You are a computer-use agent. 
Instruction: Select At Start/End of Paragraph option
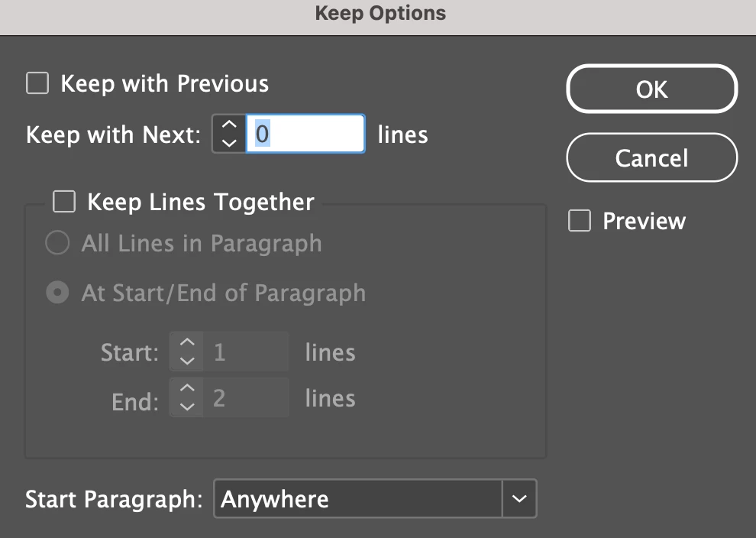click(57, 293)
